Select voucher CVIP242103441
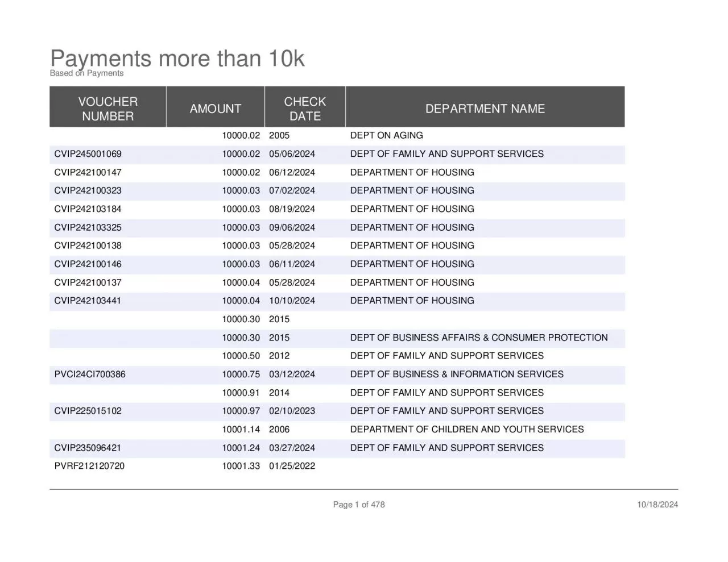The width and height of the screenshot is (728, 562). pyautogui.click(x=88, y=301)
